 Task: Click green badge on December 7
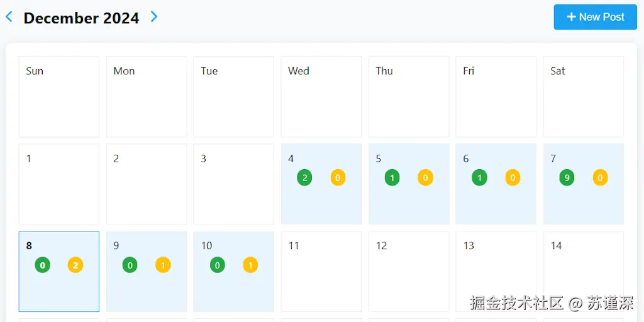[x=567, y=178]
